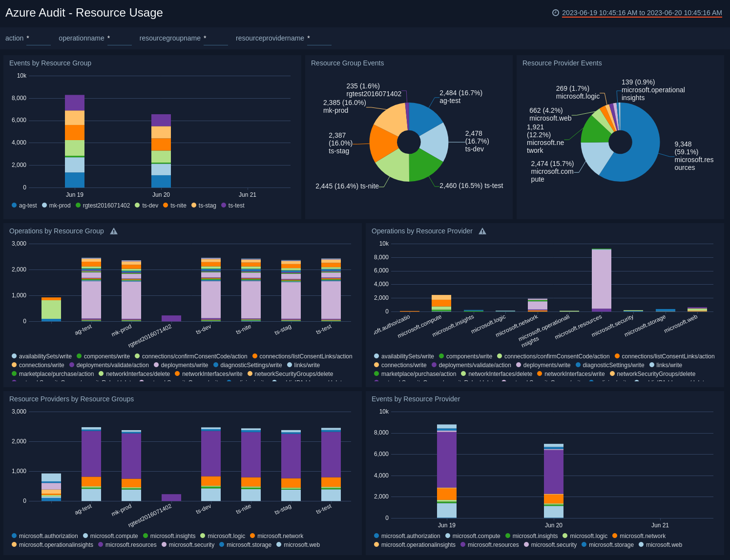Click Jun 19 bar in Events by Resource Provider

pos(447,471)
